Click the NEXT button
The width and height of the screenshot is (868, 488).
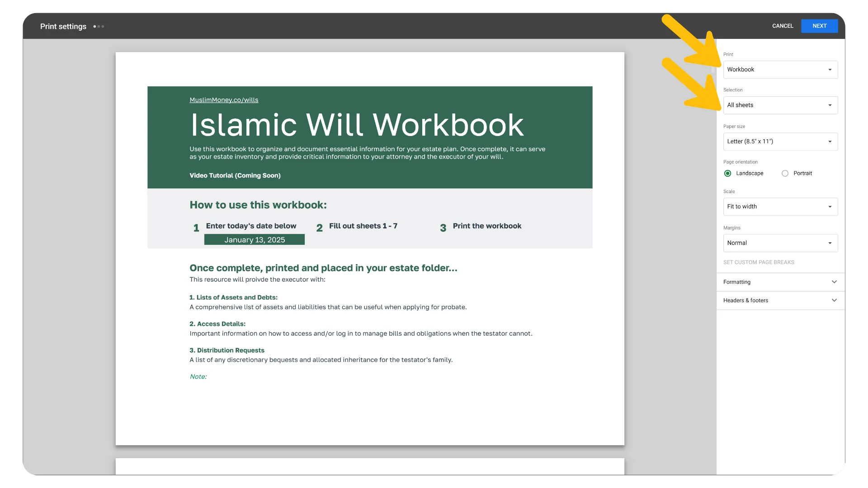tap(819, 26)
